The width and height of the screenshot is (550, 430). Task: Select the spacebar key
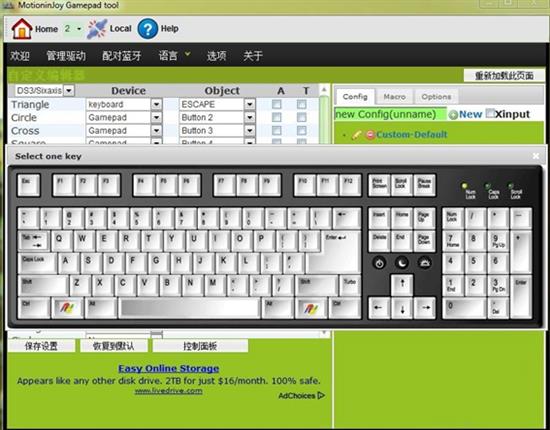tap(189, 308)
